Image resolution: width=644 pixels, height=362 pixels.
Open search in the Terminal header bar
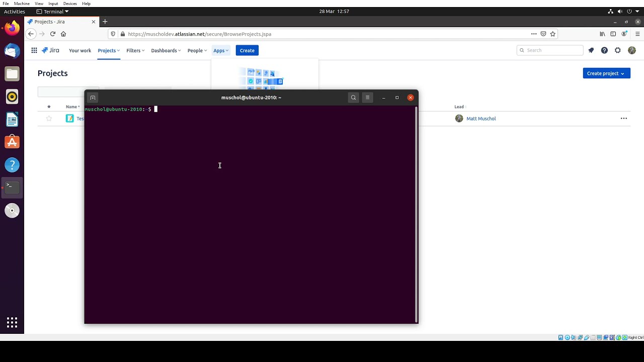coord(354,98)
